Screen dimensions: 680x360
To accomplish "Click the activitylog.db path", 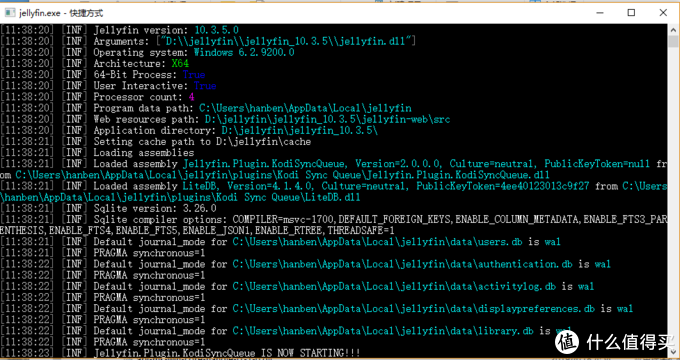I will tap(394, 287).
